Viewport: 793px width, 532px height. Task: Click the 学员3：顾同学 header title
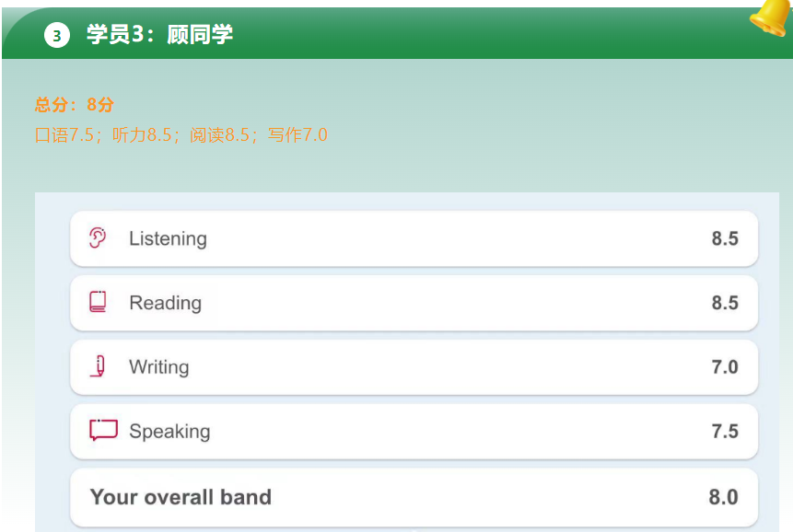(159, 35)
